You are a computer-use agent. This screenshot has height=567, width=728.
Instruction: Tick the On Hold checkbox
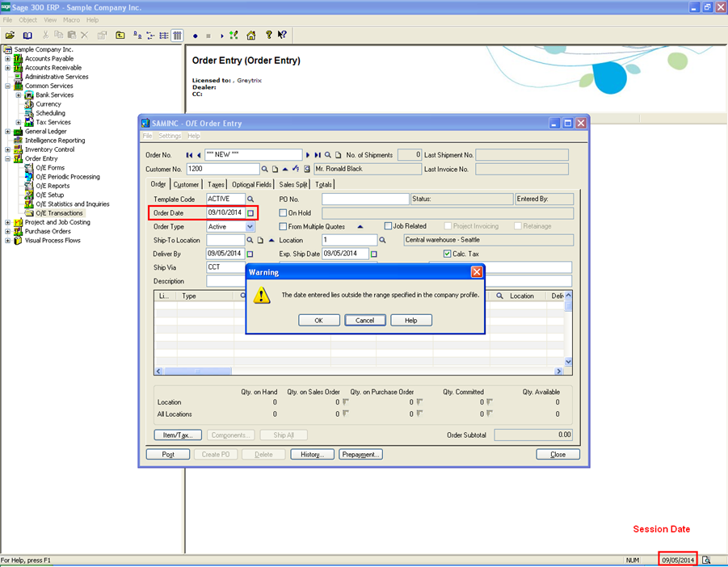tap(283, 213)
